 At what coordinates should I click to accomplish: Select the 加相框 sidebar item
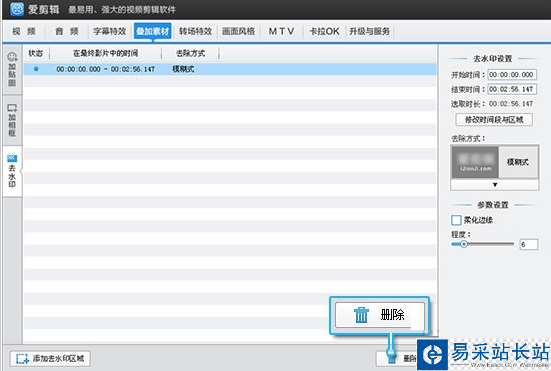[x=12, y=120]
